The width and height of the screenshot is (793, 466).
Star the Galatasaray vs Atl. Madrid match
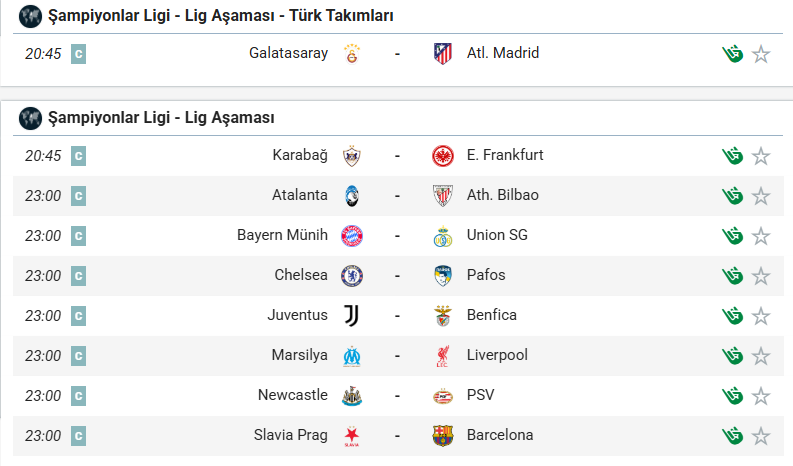tap(761, 54)
